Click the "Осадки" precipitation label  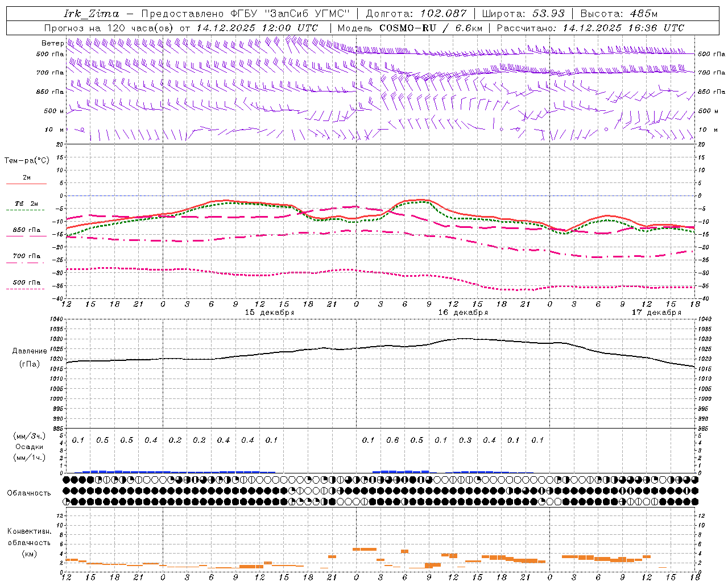[x=30, y=447]
